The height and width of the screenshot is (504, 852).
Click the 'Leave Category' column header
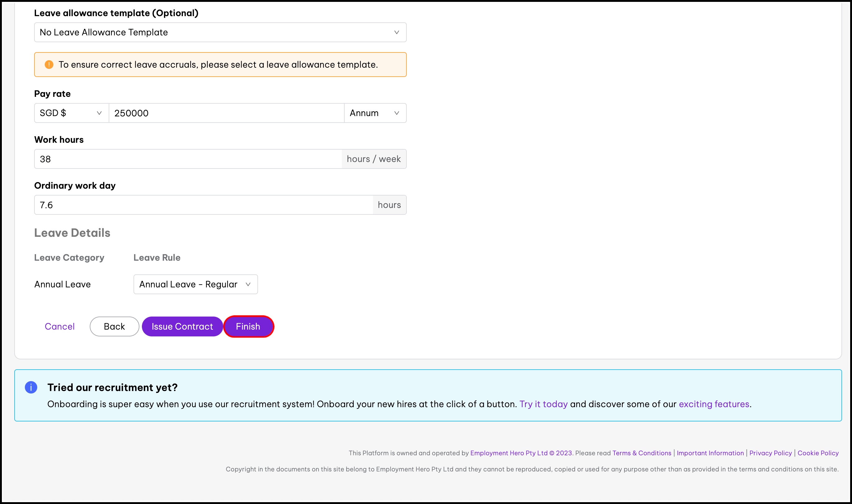click(69, 258)
